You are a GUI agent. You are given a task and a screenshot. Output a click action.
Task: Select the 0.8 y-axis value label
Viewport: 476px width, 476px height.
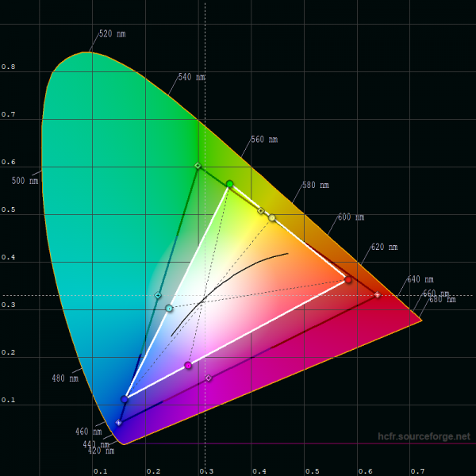[8, 67]
